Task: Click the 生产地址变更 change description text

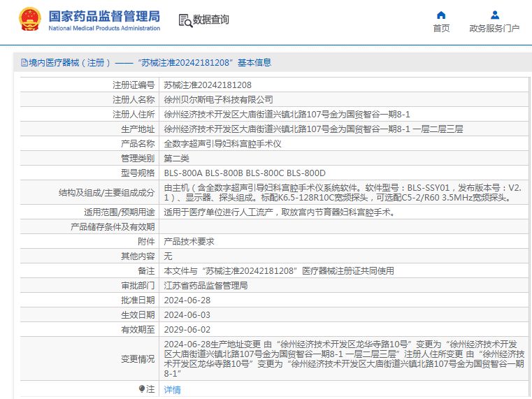Action: (344, 359)
